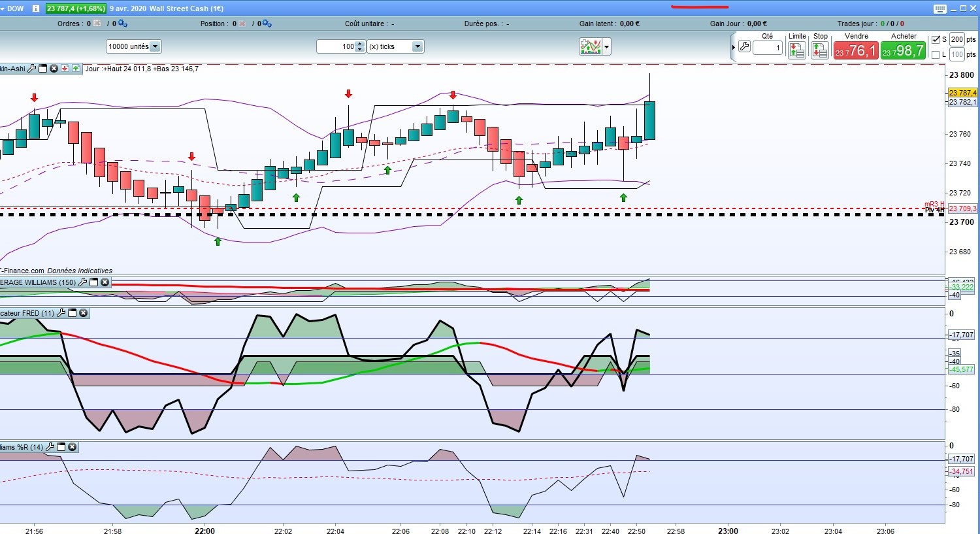Close the Indicateur FRED (11) panel
Image resolution: width=980 pixels, height=534 pixels.
tap(83, 313)
